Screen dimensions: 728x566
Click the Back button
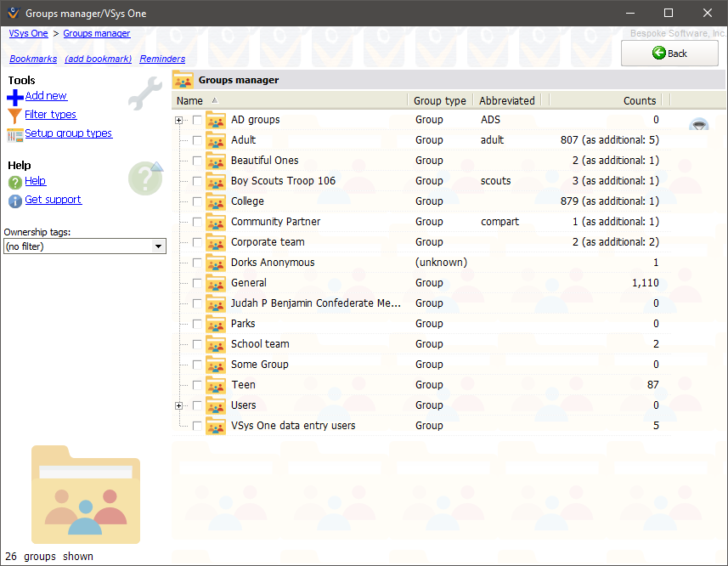point(669,53)
